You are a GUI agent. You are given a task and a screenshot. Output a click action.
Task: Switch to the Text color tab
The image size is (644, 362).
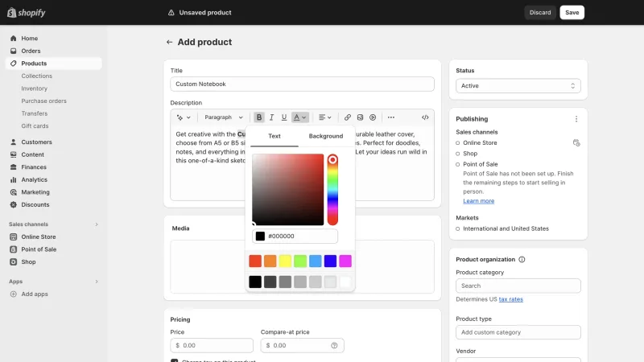point(275,136)
